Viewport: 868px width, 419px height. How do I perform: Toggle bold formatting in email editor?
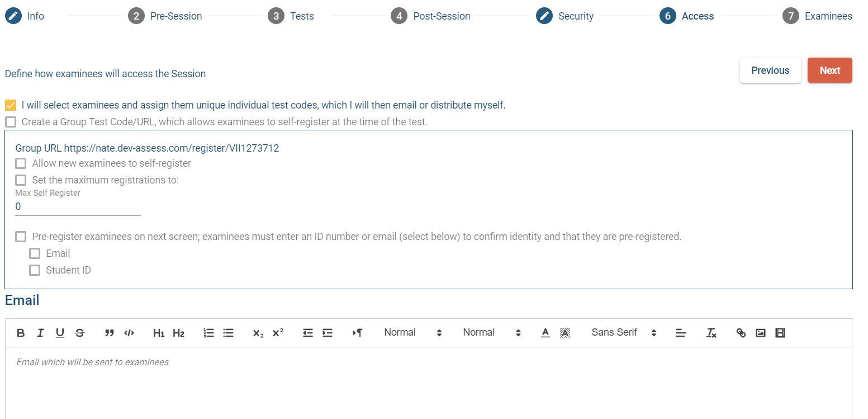21,333
